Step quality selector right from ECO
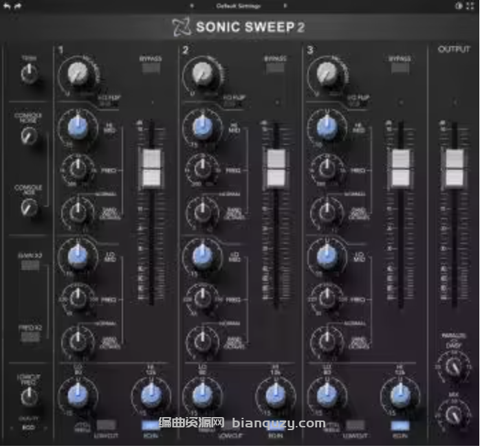Image resolution: width=480 pixels, height=448 pixels. [46, 428]
